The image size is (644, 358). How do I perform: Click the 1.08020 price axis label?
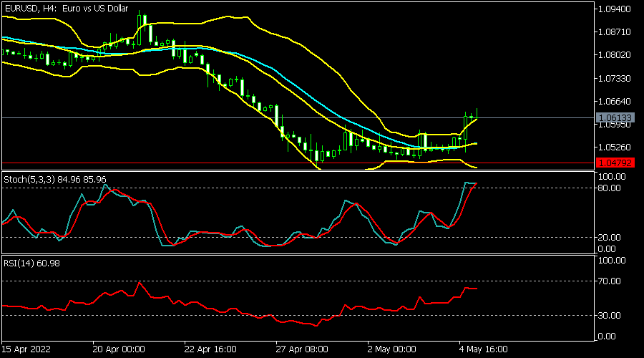pos(615,55)
